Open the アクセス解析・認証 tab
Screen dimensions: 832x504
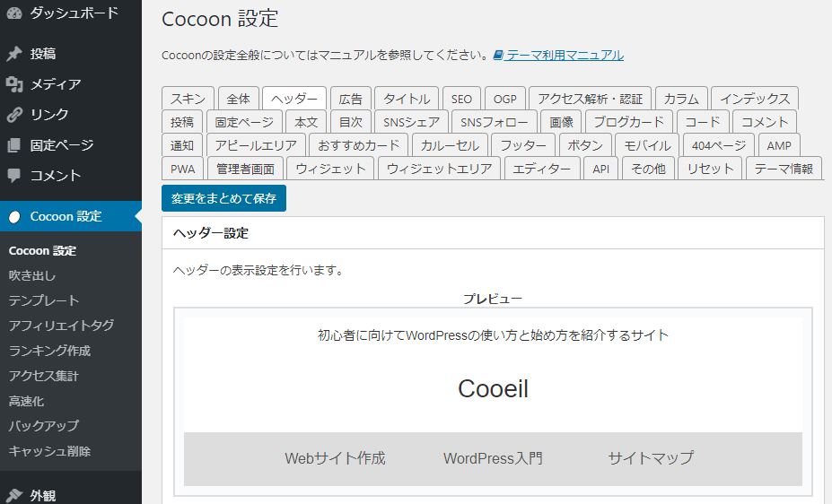[590, 99]
